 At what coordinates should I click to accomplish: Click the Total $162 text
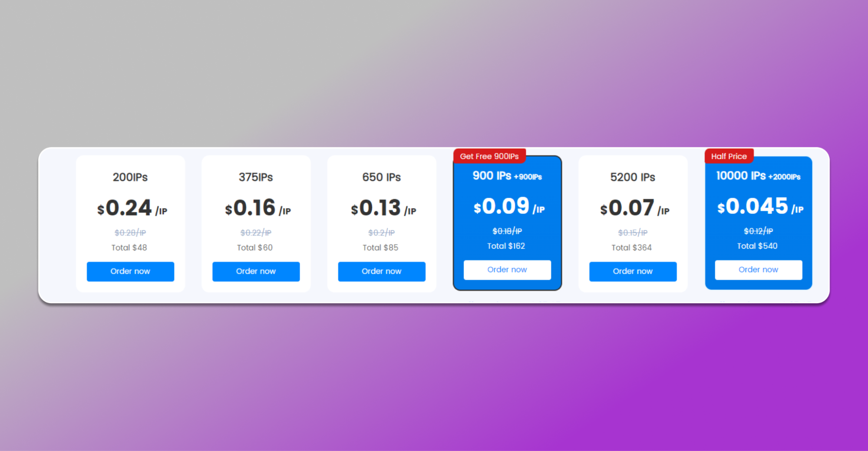[x=506, y=246]
